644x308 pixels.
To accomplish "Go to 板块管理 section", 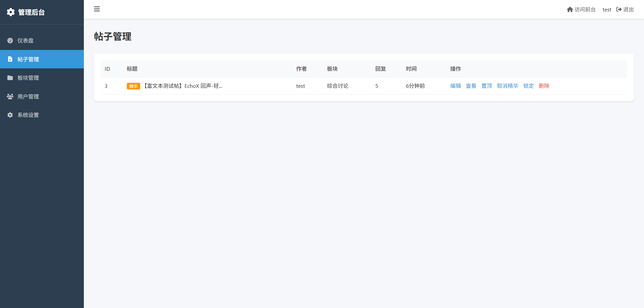I will (28, 78).
